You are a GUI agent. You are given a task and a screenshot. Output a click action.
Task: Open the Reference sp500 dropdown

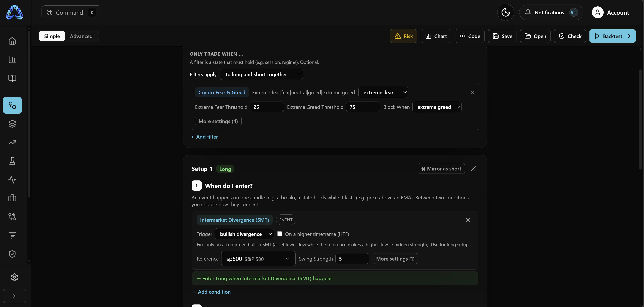[x=258, y=259]
